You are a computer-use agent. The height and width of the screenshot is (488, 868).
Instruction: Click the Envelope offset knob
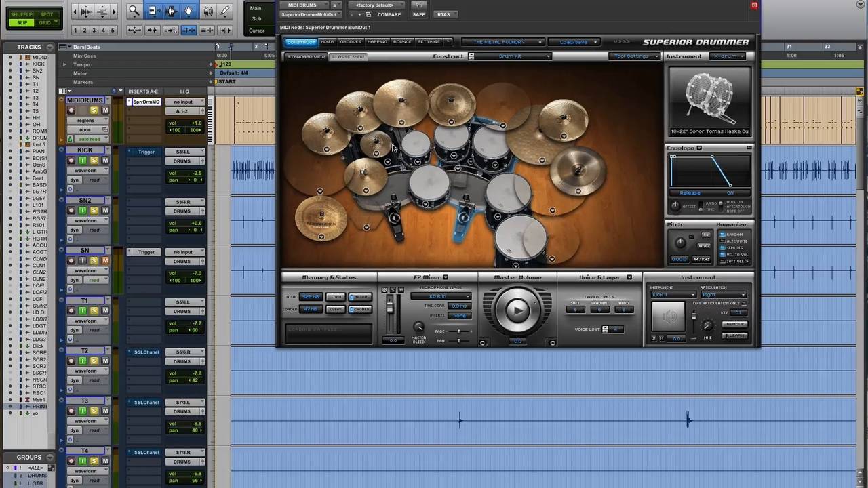coord(675,206)
